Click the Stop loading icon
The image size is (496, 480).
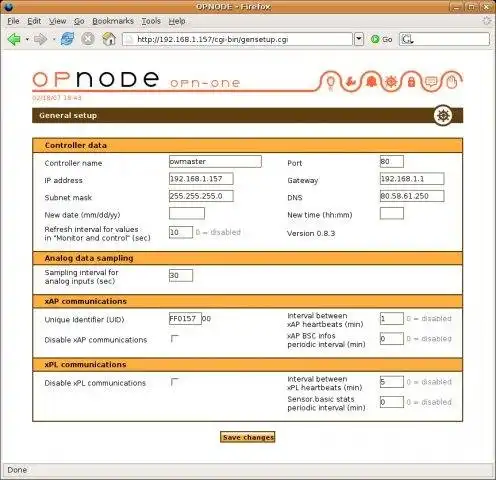point(88,39)
